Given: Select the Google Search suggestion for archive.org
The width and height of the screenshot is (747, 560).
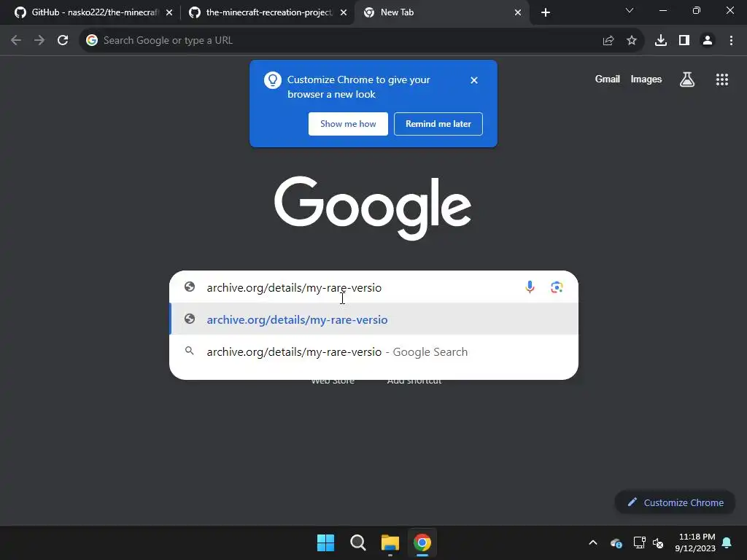Looking at the screenshot, I should (x=374, y=352).
